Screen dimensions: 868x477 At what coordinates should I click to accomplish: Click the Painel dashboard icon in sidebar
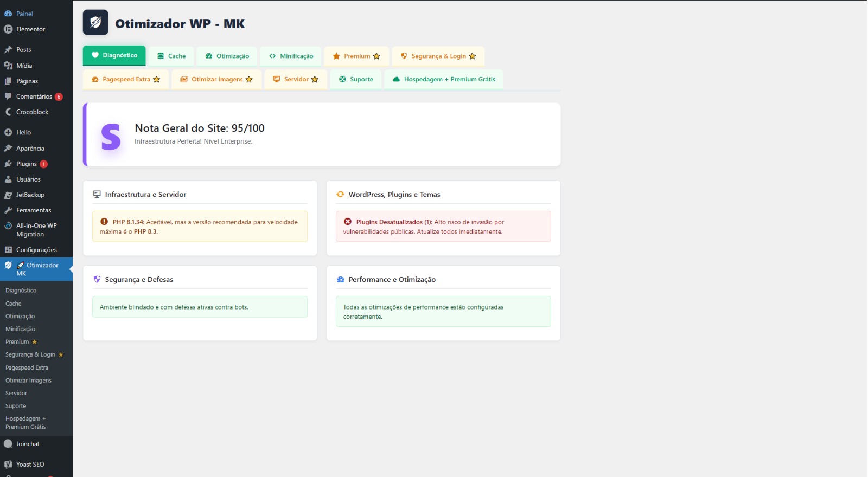[8, 14]
